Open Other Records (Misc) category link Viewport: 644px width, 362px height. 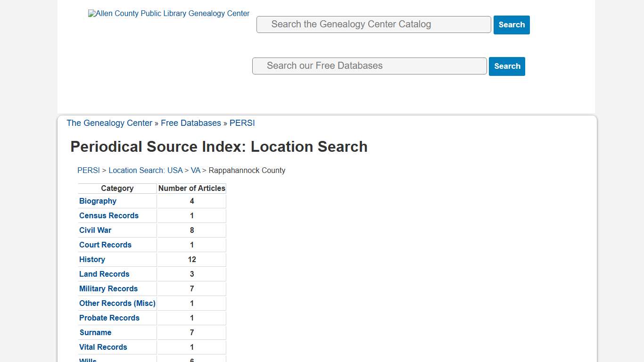tap(117, 303)
